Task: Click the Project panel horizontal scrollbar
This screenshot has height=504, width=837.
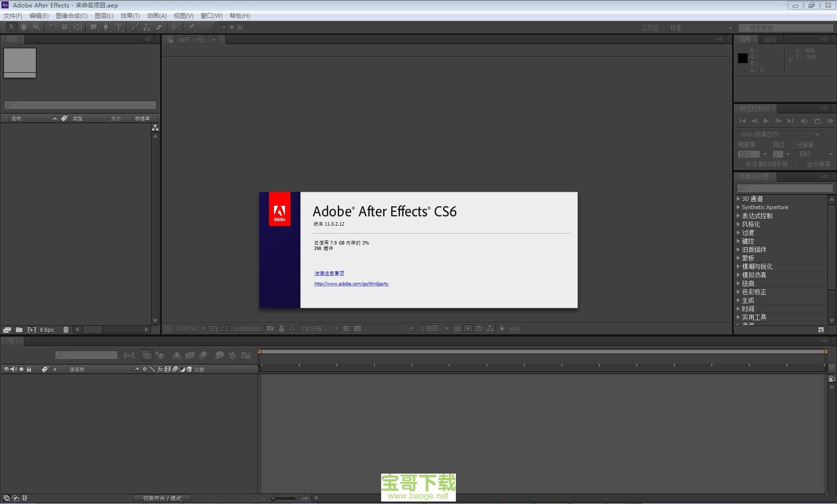Action: coord(113,329)
